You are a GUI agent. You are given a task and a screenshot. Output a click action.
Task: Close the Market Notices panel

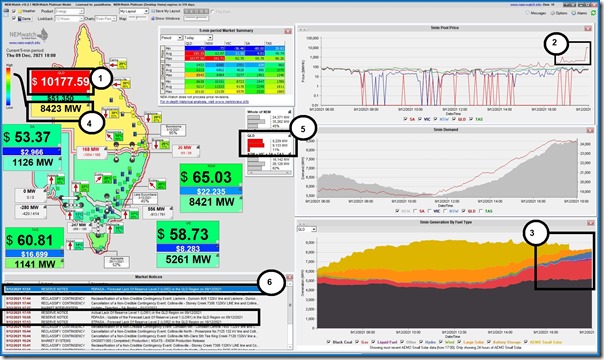click(x=289, y=277)
